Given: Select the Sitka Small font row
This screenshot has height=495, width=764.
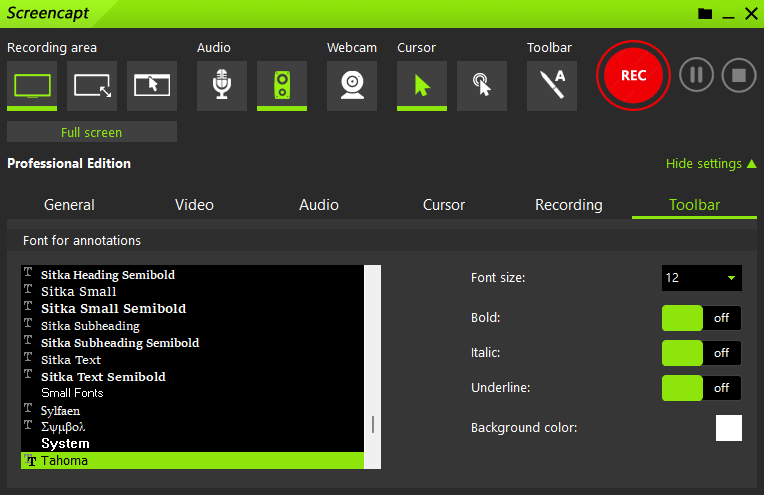Looking at the screenshot, I should (192, 291).
